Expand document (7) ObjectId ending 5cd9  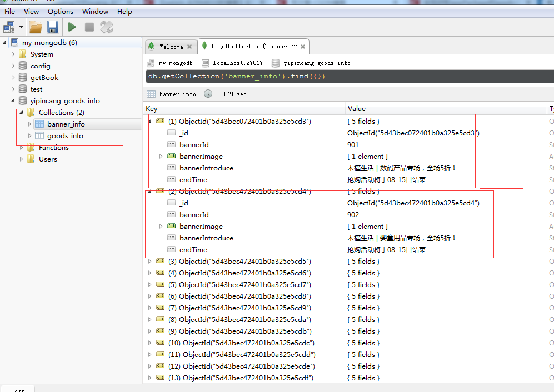[x=150, y=308]
